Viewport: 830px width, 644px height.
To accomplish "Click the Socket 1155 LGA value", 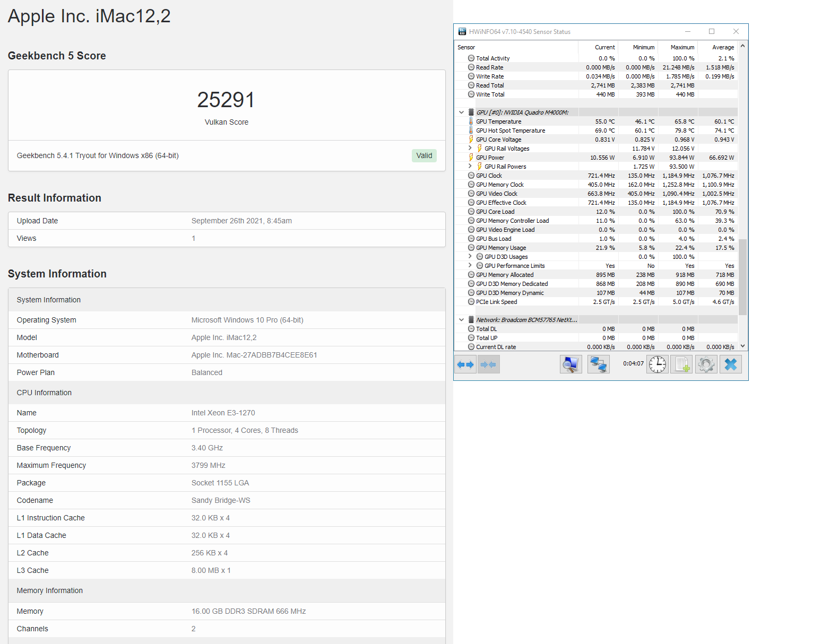I will click(220, 483).
